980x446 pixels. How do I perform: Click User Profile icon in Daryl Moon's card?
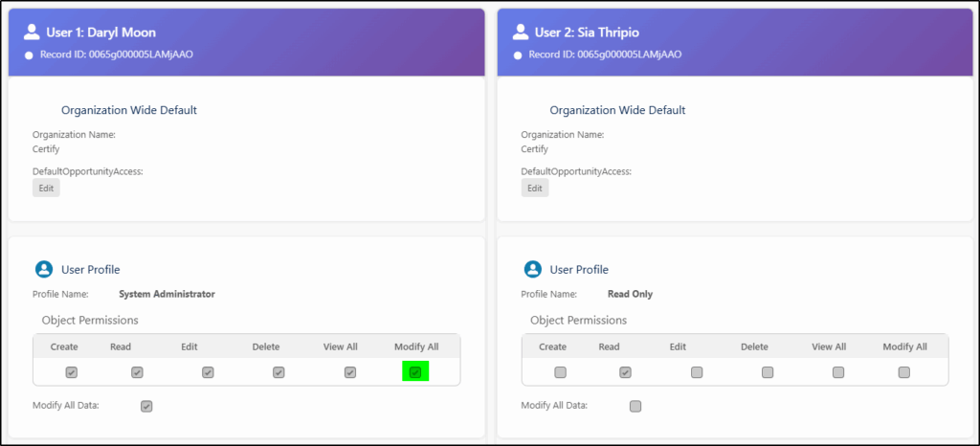43,269
